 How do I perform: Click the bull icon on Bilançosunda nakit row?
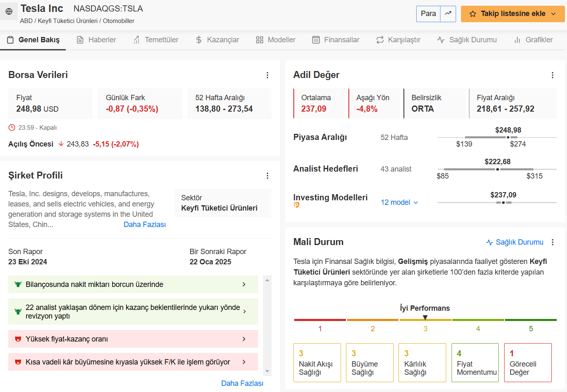click(x=18, y=284)
